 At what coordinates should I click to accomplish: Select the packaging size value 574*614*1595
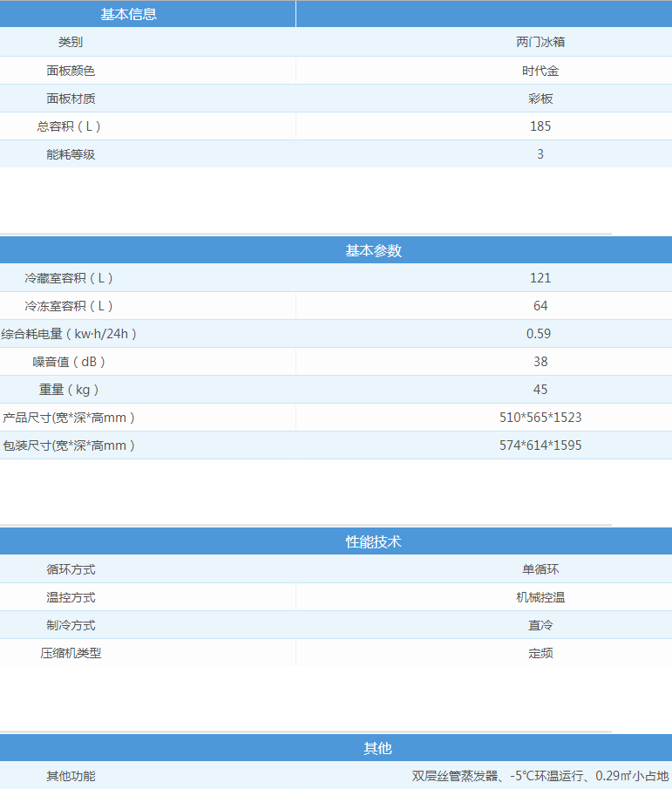pos(540,446)
